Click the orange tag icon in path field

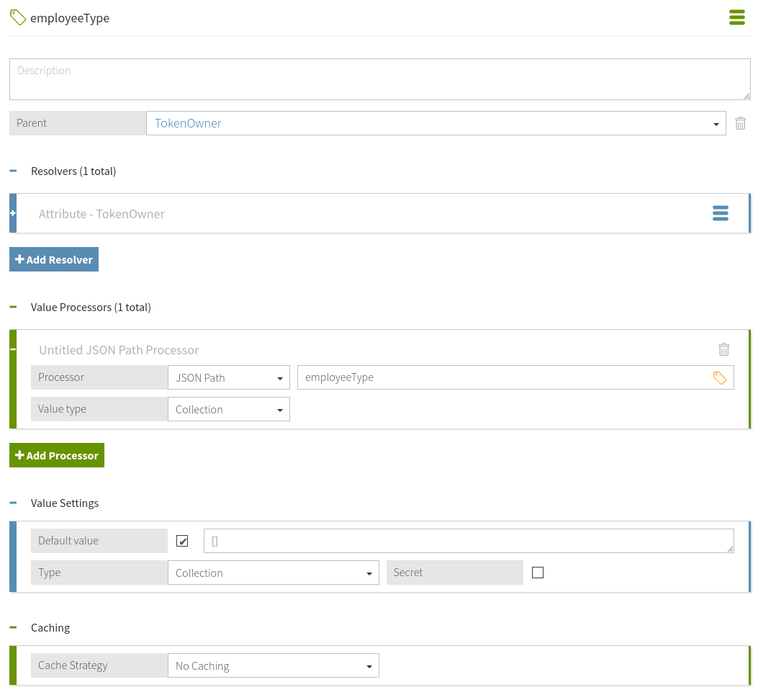pos(719,377)
